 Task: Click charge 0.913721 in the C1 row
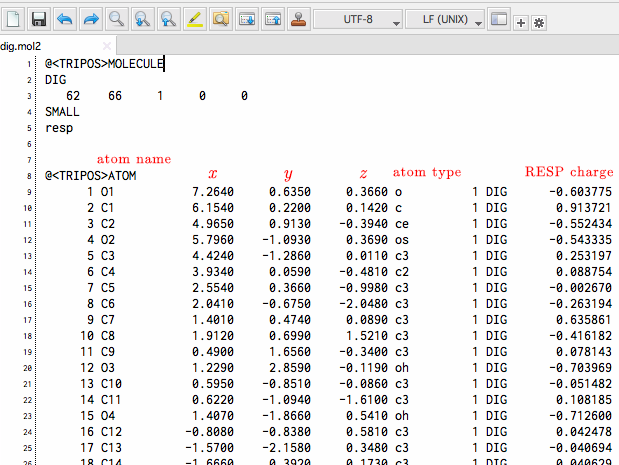tap(584, 208)
